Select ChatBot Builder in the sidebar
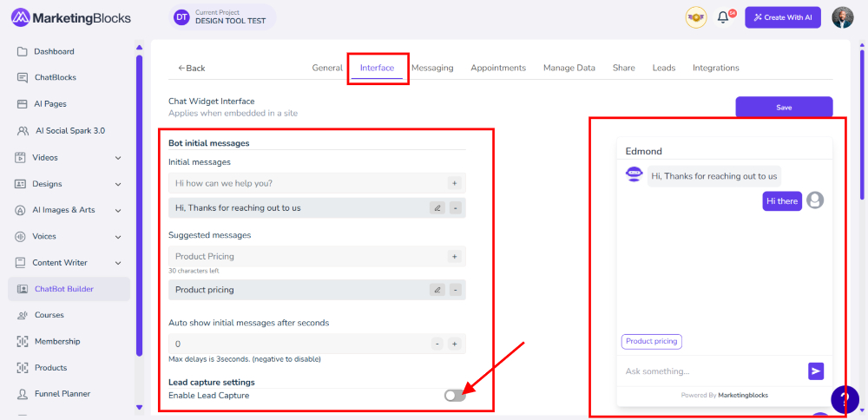The height and width of the screenshot is (420, 868). coord(69,289)
